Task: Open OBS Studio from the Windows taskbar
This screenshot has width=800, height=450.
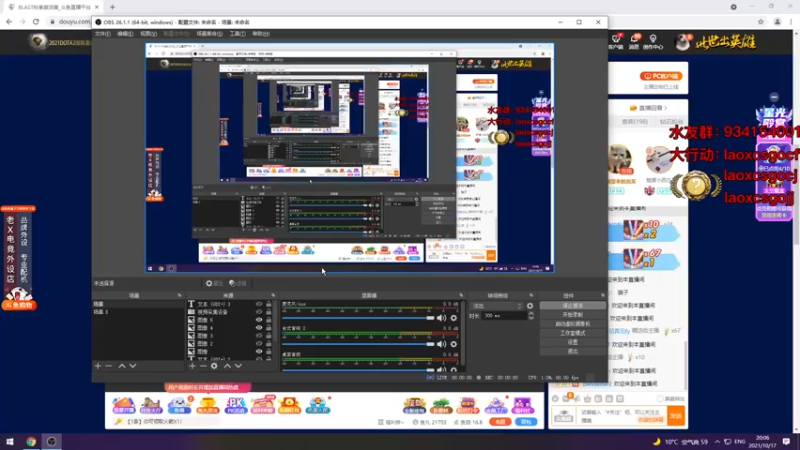Action: pyautogui.click(x=52, y=442)
